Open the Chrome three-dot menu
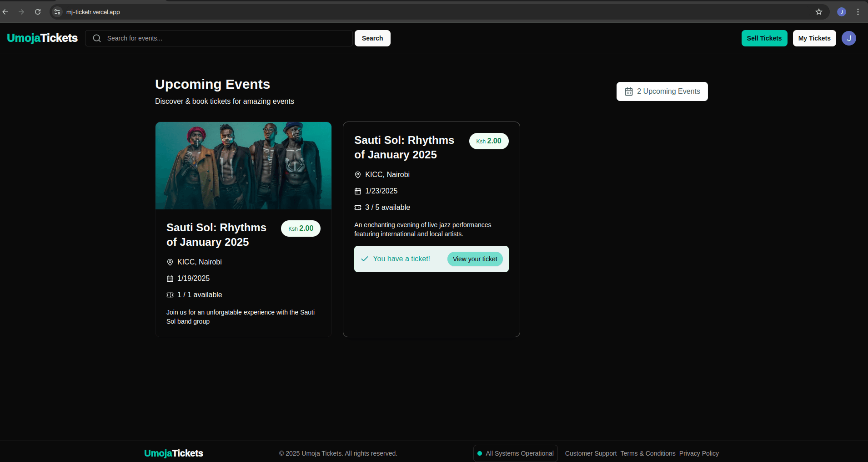The height and width of the screenshot is (462, 868). (858, 12)
